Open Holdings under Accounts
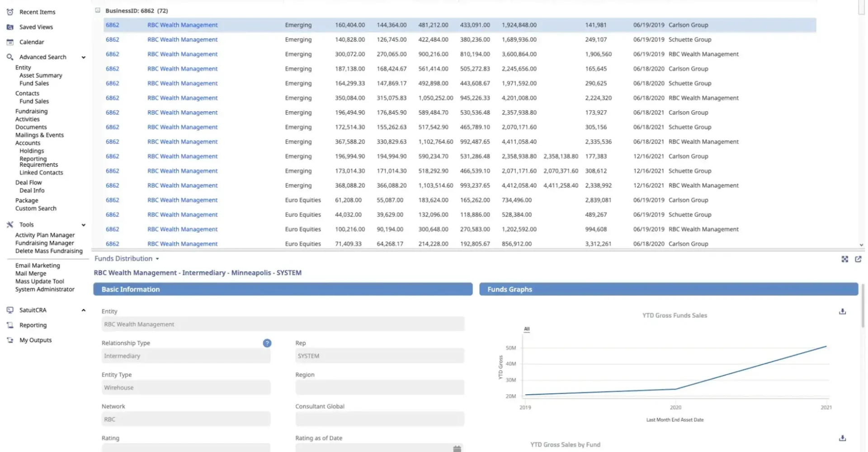 coord(32,151)
